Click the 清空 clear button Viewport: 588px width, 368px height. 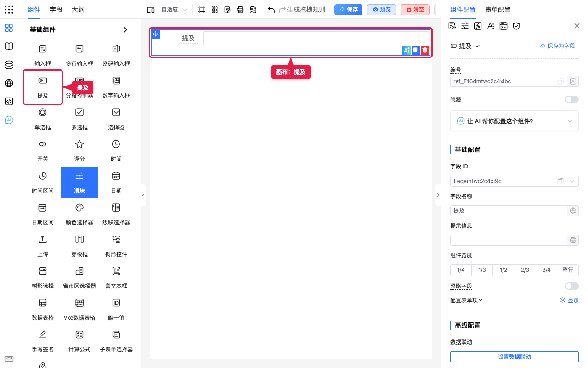pos(415,10)
